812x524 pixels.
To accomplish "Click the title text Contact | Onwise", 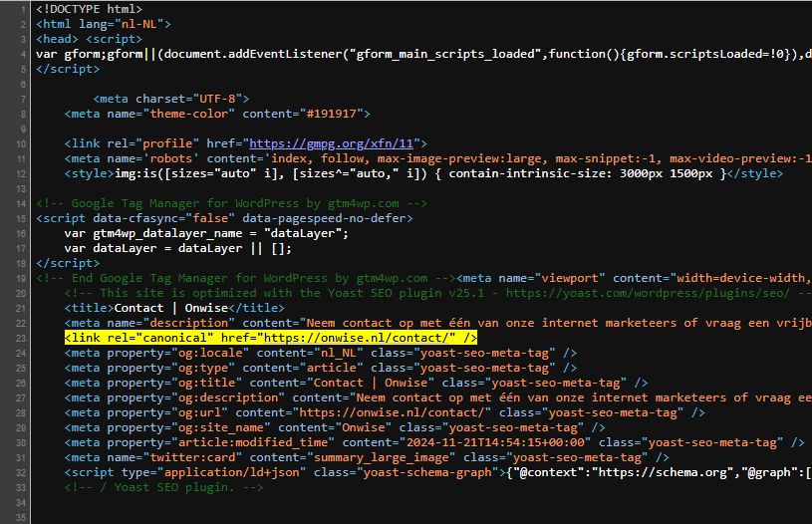I will point(171,308).
